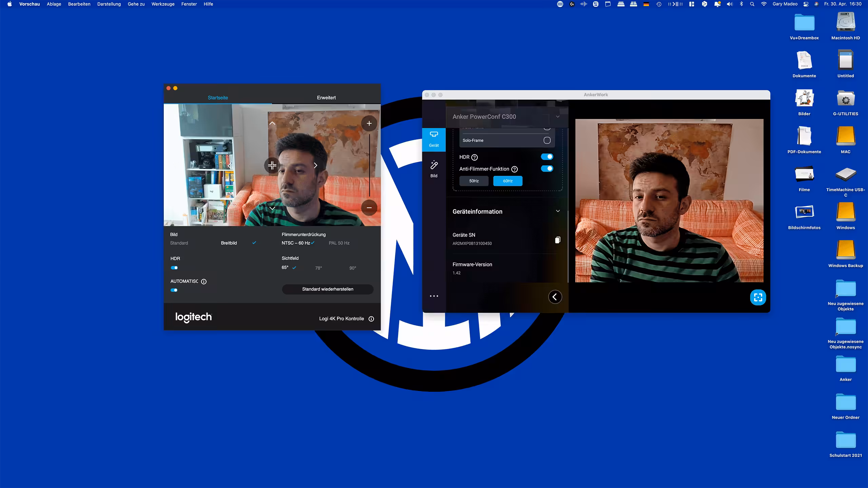
Task: Check the Solo-Frame checkbox
Action: click(547, 140)
